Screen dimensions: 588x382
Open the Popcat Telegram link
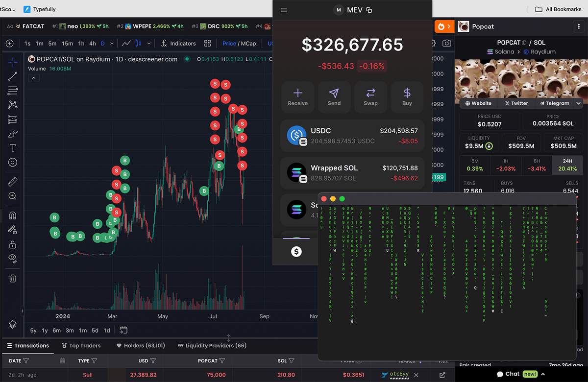554,103
